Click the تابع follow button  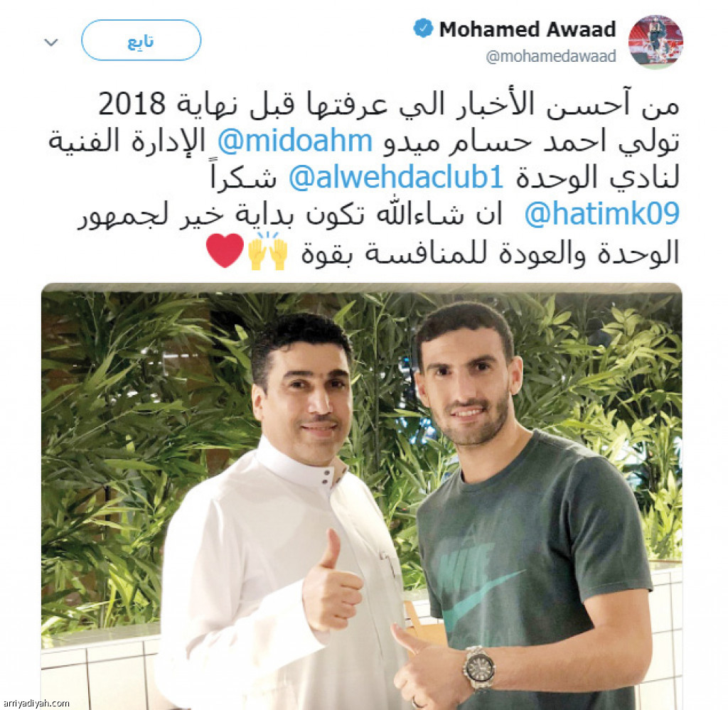[x=141, y=41]
